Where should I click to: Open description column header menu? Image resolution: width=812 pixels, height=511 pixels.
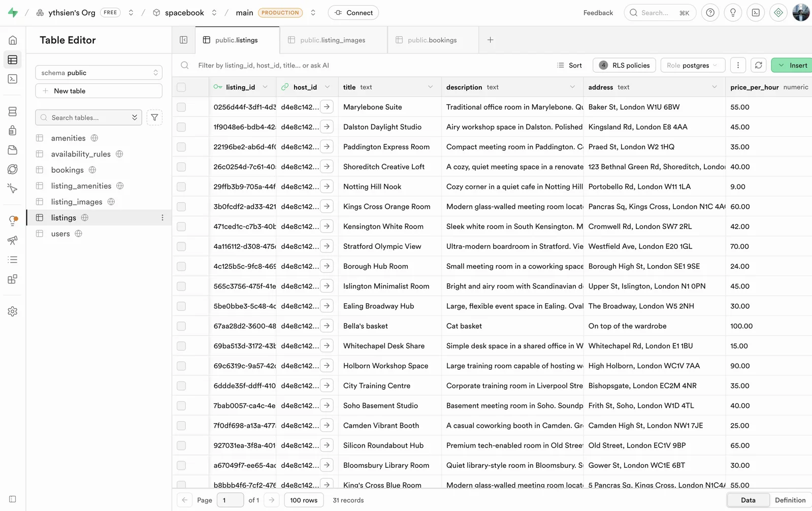572,87
